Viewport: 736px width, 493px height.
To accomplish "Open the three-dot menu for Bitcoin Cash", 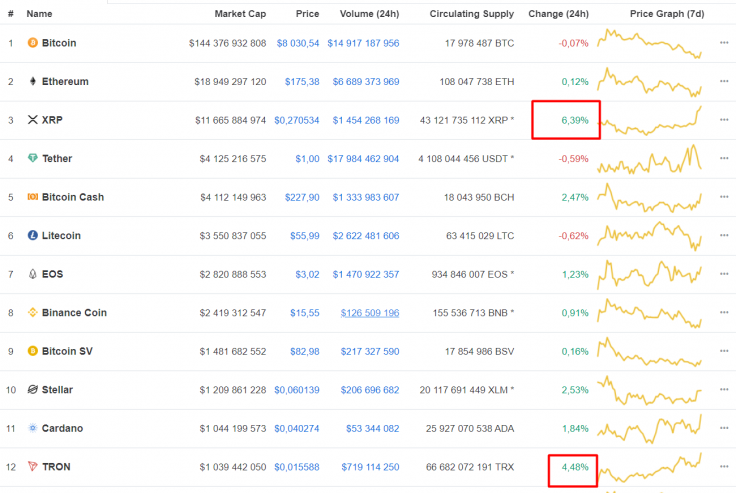I will pos(724,197).
